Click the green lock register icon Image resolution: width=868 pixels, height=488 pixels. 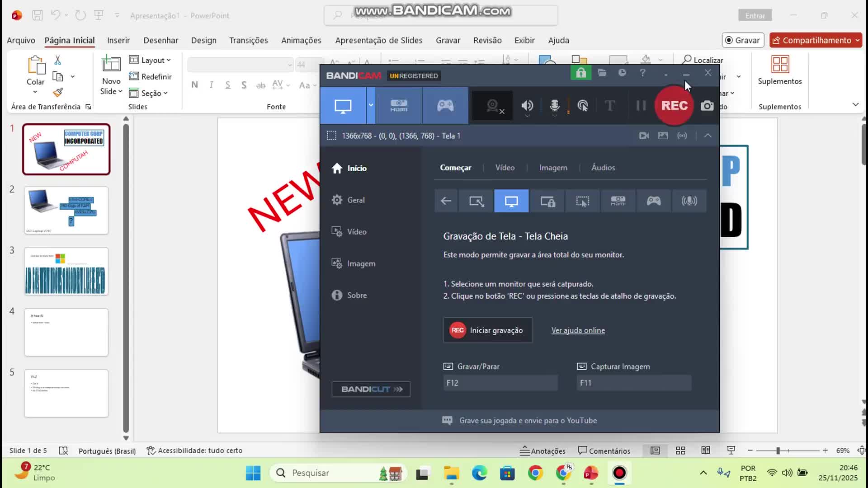coord(581,73)
